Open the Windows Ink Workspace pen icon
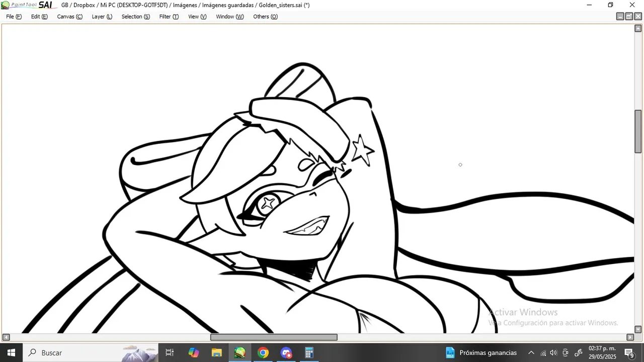The height and width of the screenshot is (362, 644). point(578,352)
